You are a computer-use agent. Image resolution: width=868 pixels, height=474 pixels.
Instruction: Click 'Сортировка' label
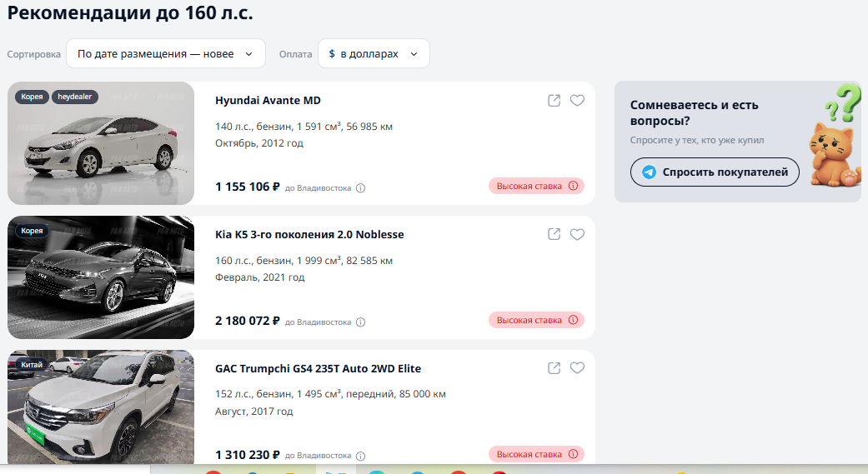pyautogui.click(x=33, y=54)
